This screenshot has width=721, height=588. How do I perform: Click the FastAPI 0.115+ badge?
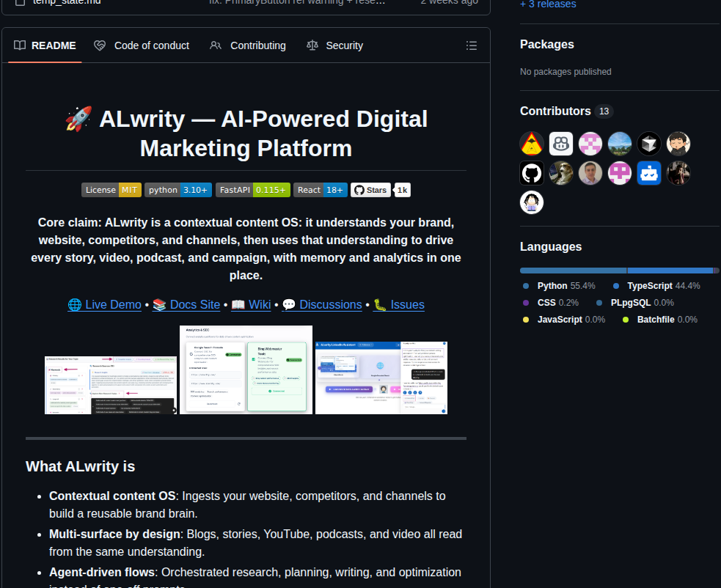(253, 190)
